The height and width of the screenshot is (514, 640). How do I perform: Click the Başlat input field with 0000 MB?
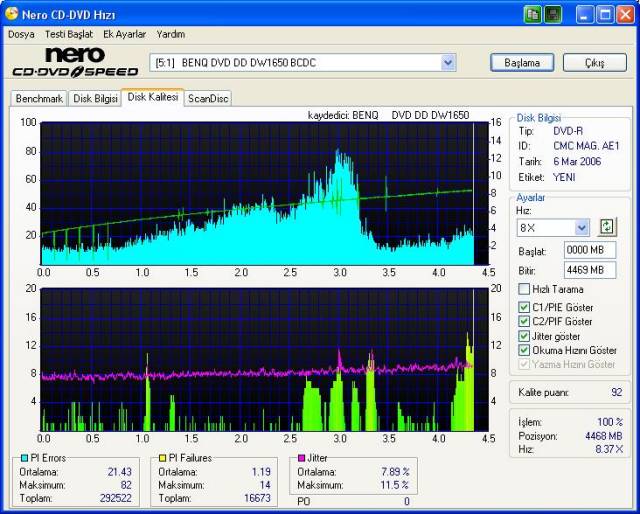click(590, 250)
